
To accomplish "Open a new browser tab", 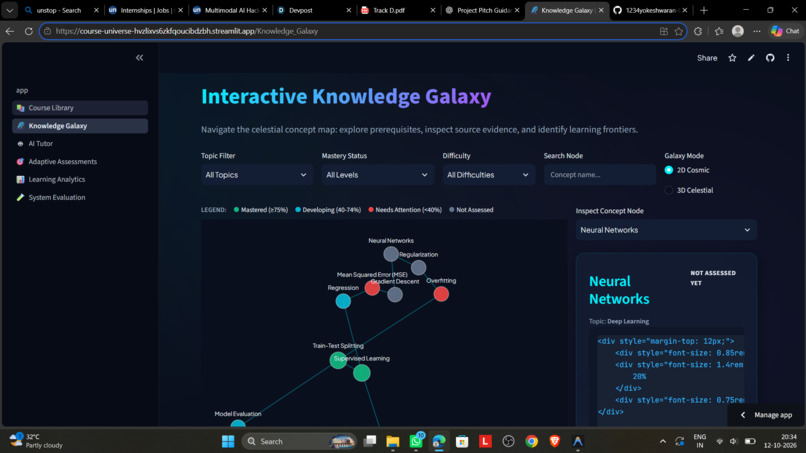I will pyautogui.click(x=704, y=10).
